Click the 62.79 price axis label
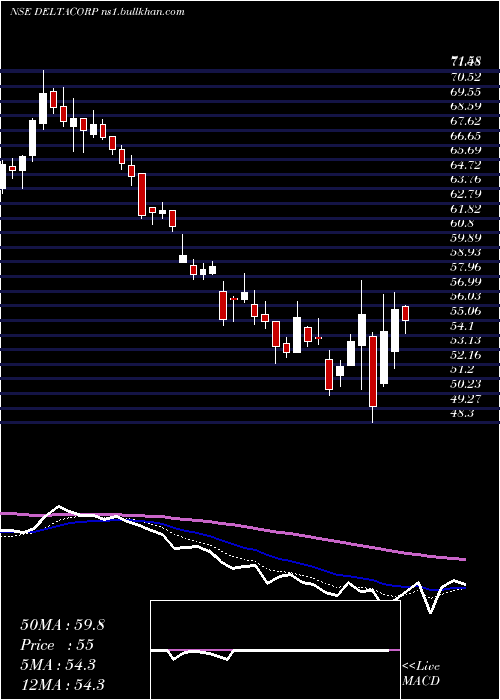The width and height of the screenshot is (500, 700). [x=465, y=194]
